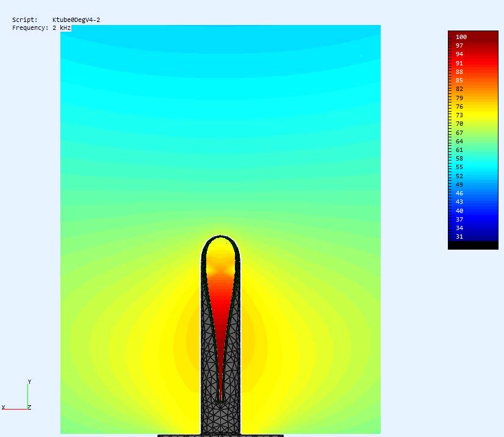Click the 97 legend value
The height and width of the screenshot is (437, 504).
459,46
